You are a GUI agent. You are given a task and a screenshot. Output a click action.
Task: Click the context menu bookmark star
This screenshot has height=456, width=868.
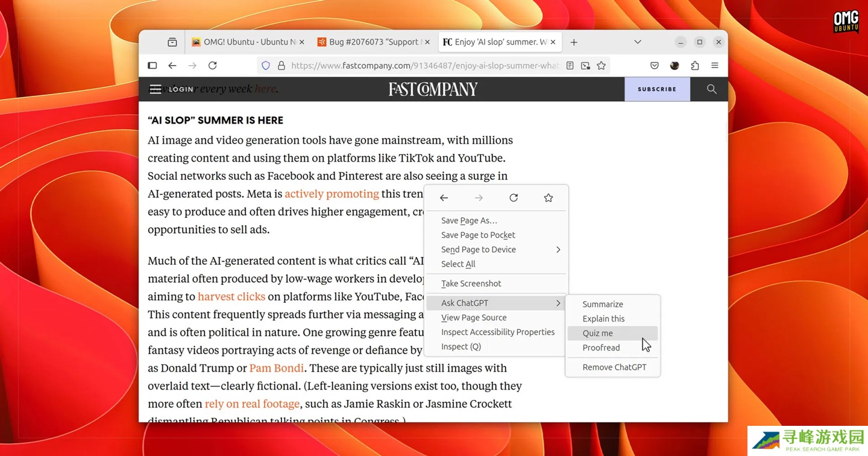tap(549, 198)
